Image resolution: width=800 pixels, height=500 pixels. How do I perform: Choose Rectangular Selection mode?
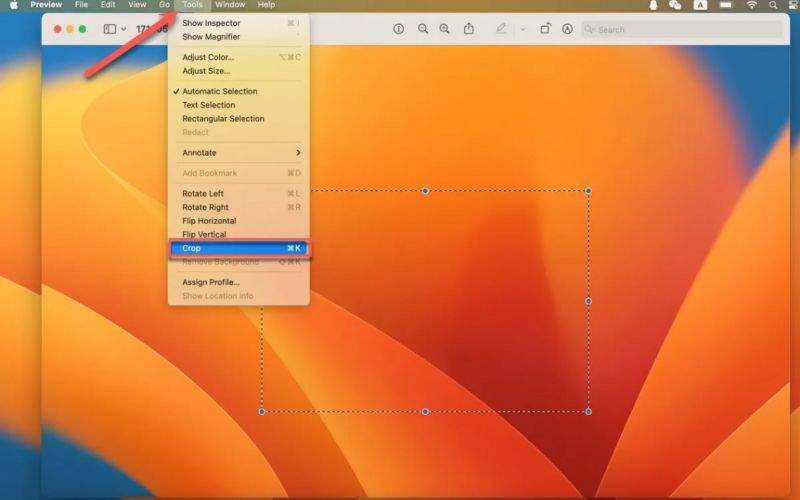(x=223, y=118)
